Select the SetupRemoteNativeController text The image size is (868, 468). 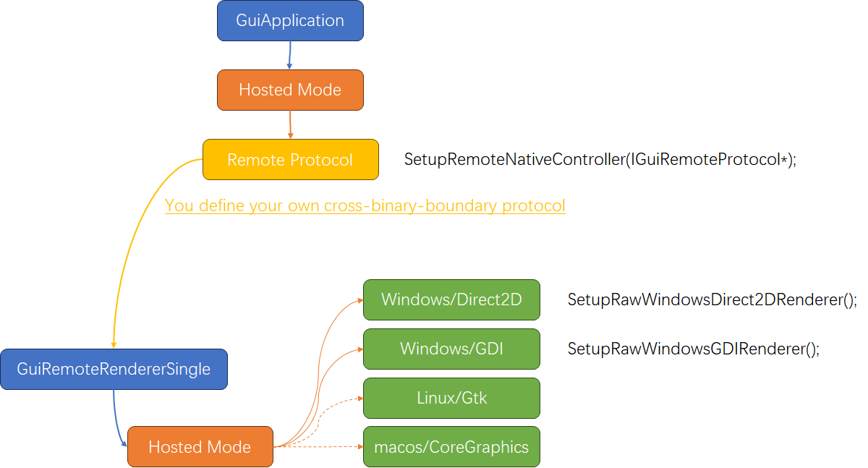[x=600, y=160]
